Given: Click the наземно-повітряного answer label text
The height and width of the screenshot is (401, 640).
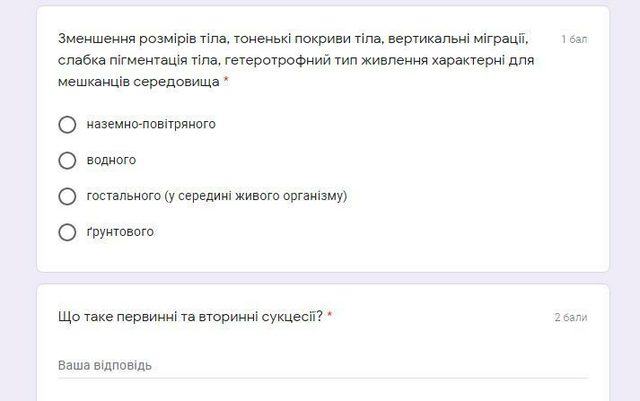Looking at the screenshot, I should coord(151,124).
